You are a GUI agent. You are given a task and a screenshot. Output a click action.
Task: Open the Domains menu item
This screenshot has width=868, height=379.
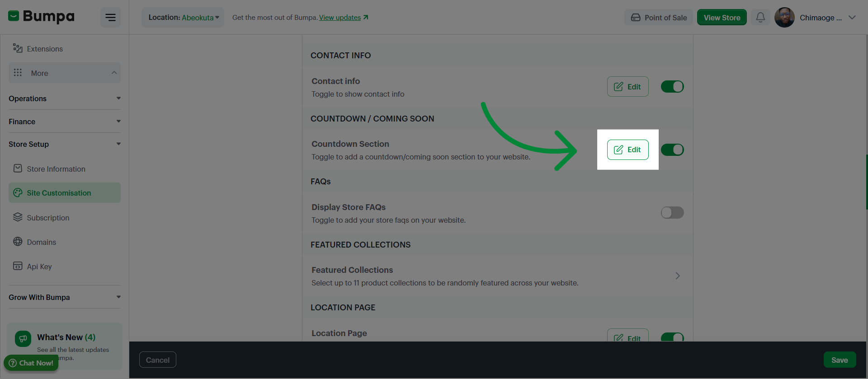(65, 242)
